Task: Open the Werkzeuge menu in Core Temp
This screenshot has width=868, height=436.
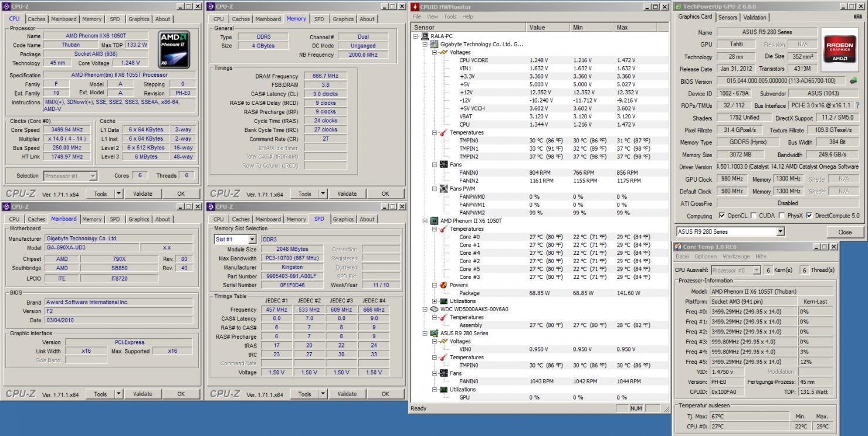Action: coord(735,256)
